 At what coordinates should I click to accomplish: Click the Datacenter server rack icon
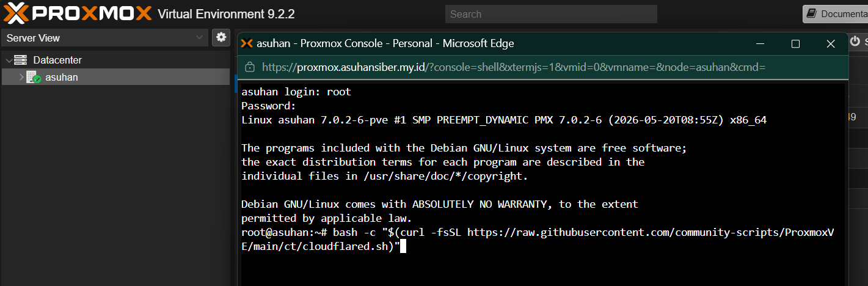[21, 60]
